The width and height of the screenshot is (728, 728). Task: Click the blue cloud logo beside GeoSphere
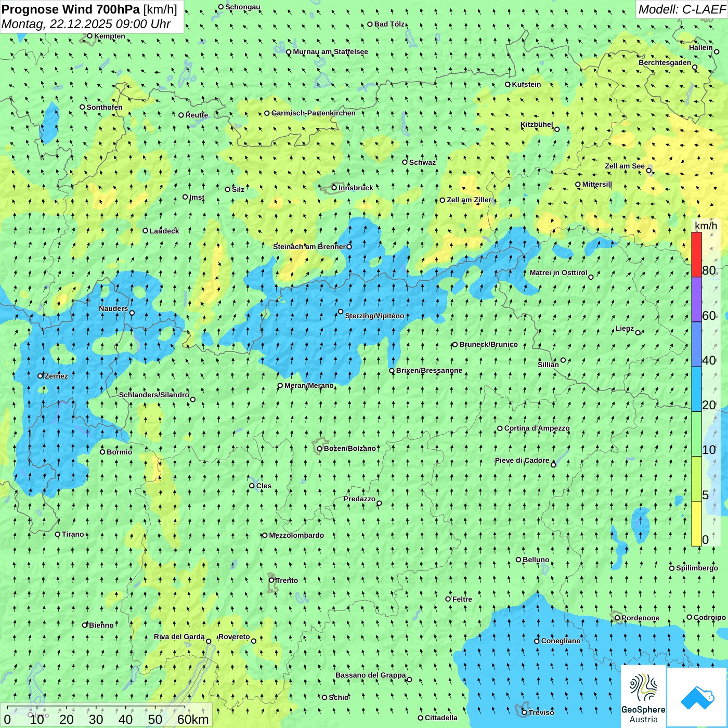point(697,697)
